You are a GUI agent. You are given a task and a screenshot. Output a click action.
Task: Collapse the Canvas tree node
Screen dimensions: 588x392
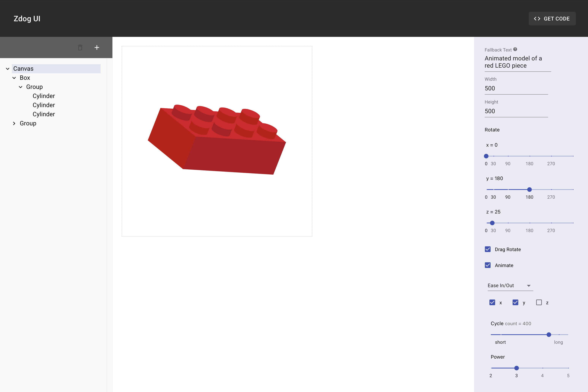7,69
